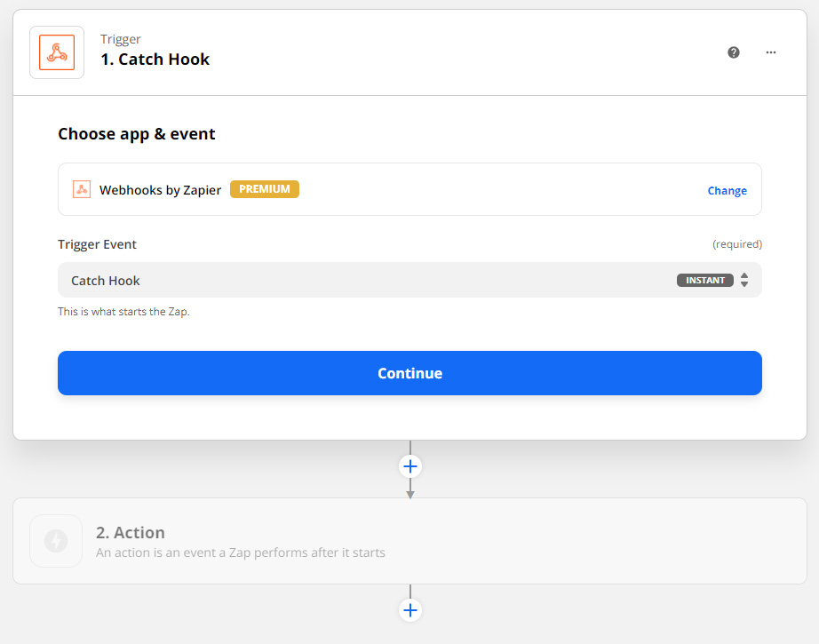The image size is (819, 644).
Task: Open the Catch Hook trigger event dropdown
Action: (373, 280)
